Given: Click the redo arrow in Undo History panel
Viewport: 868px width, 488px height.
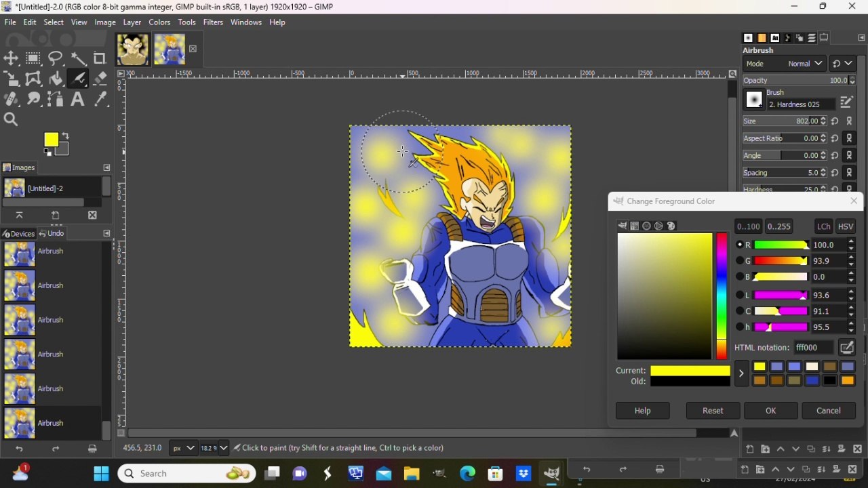Looking at the screenshot, I should click(56, 449).
